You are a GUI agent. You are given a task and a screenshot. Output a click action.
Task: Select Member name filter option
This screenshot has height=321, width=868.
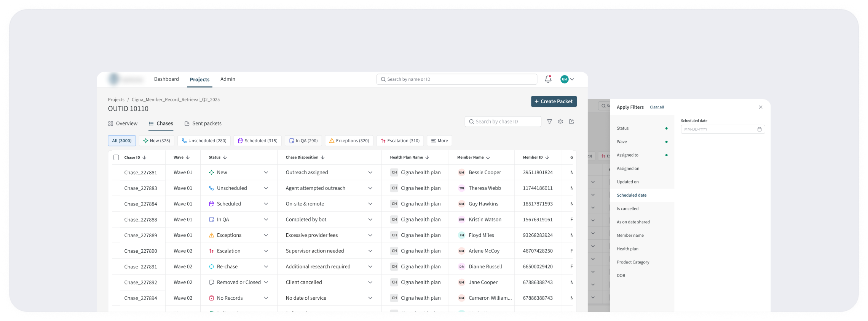tap(630, 236)
